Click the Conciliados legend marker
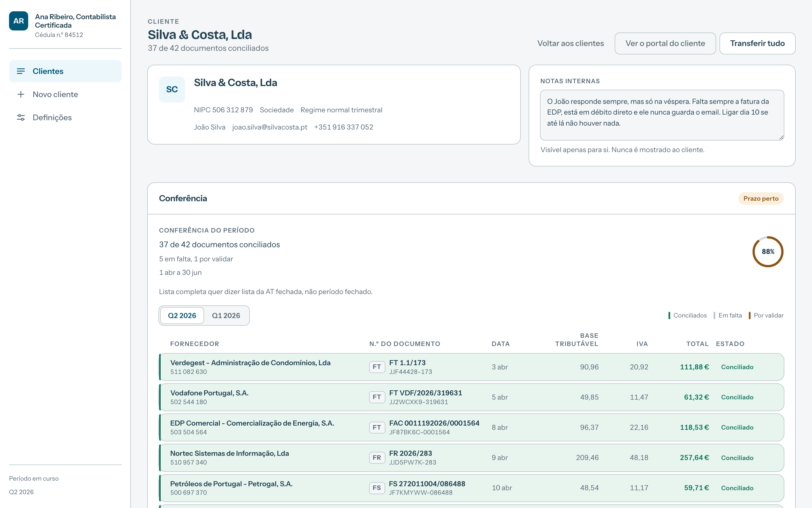Screen dimensions: 812x508 click(669, 316)
